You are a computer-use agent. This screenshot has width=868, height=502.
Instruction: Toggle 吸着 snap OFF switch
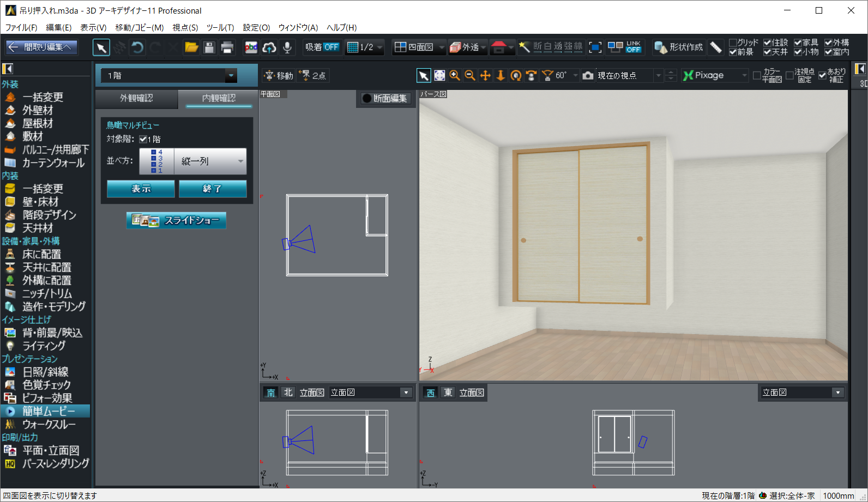(x=322, y=47)
